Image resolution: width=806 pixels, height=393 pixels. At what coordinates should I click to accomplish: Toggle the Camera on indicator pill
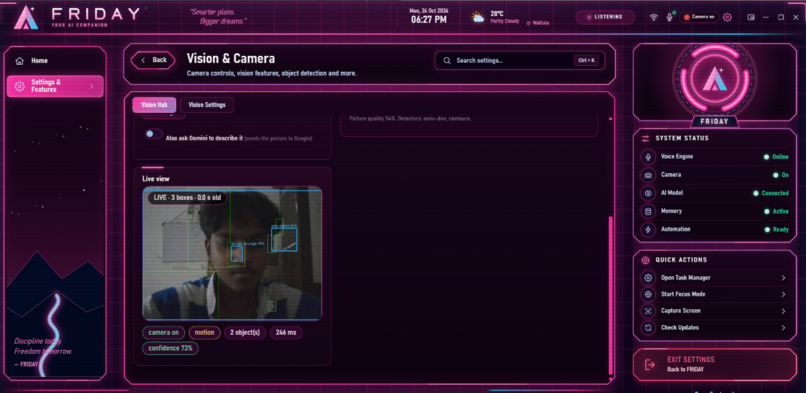point(699,17)
